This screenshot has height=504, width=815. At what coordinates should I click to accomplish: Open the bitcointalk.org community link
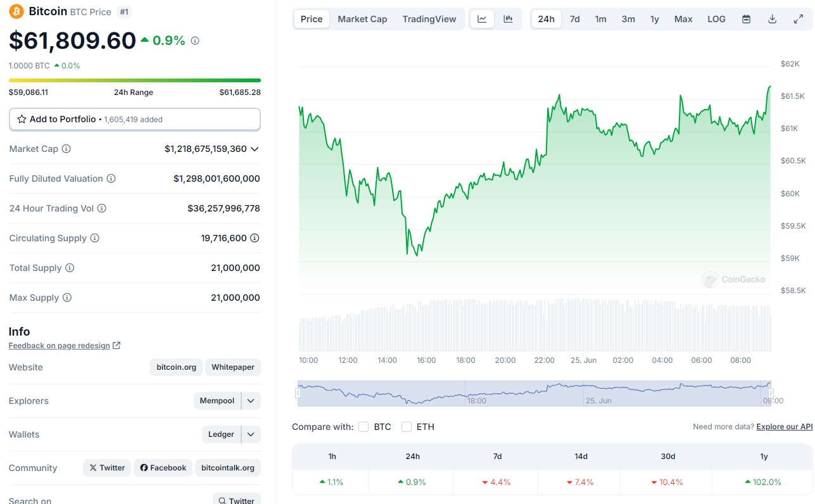pos(228,468)
